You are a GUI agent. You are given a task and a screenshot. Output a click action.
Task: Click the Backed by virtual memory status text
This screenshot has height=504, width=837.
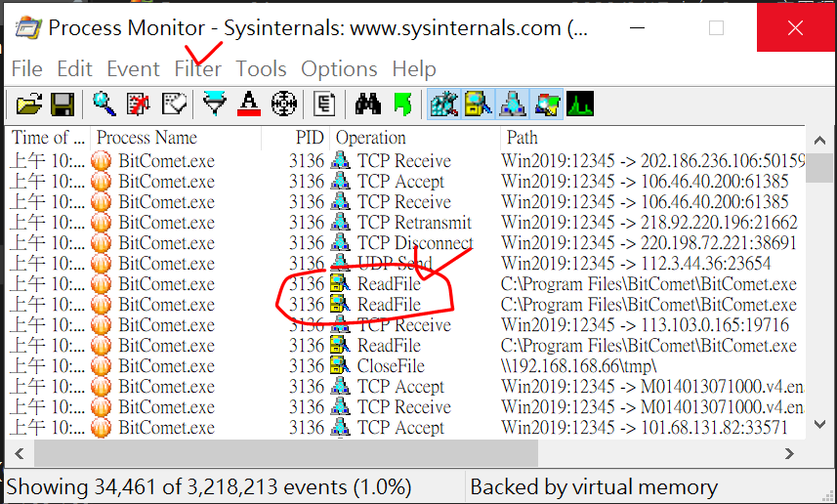tap(594, 487)
